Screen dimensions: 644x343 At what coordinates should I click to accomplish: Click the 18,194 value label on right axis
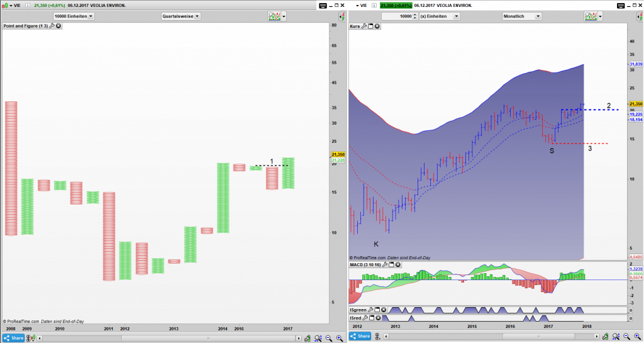coord(636,120)
